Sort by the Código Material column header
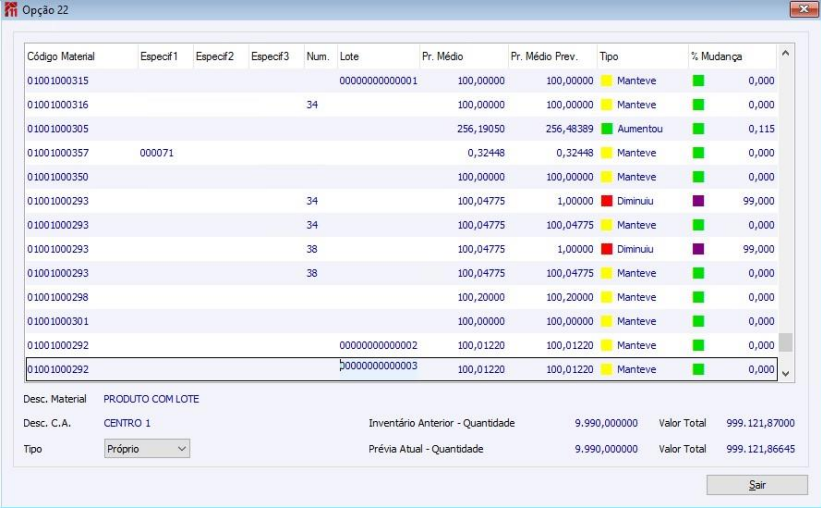 81,56
